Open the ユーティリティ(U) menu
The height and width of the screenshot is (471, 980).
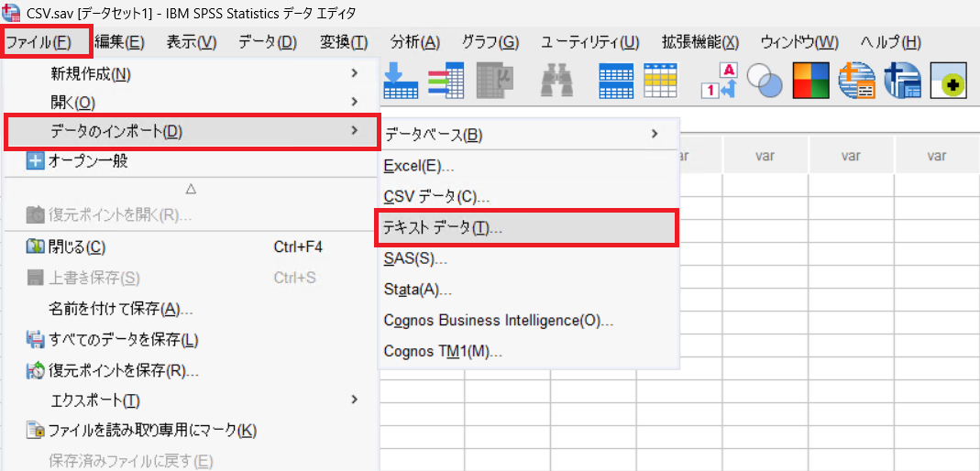point(590,42)
